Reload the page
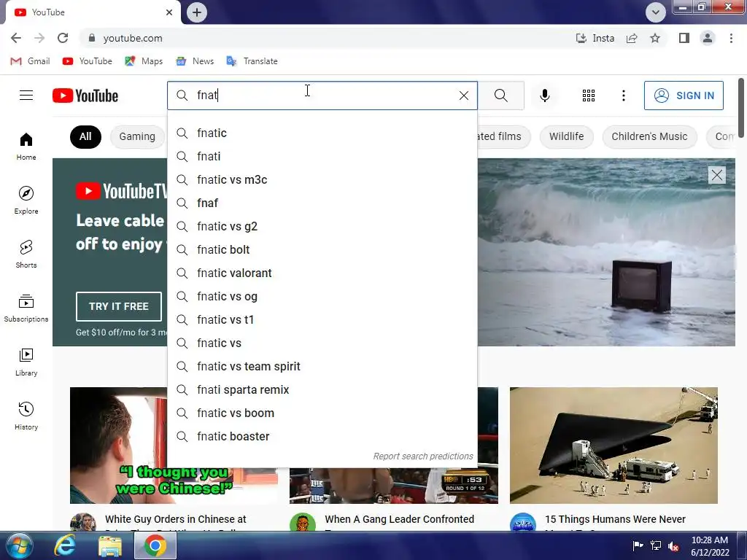Image resolution: width=747 pixels, height=560 pixels. tap(63, 38)
